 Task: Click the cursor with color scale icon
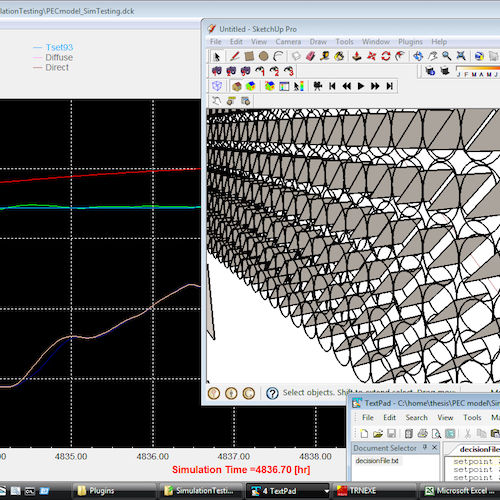(x=298, y=86)
